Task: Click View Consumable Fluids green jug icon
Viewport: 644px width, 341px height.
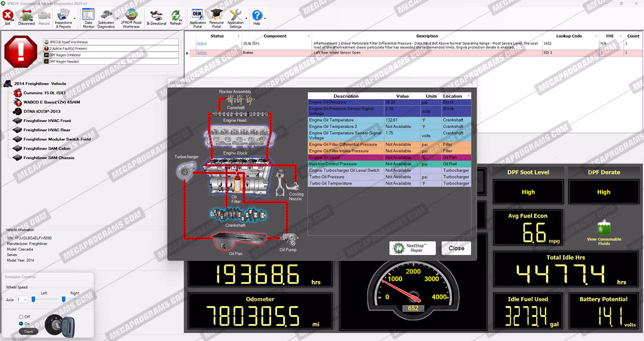Action: click(x=604, y=228)
